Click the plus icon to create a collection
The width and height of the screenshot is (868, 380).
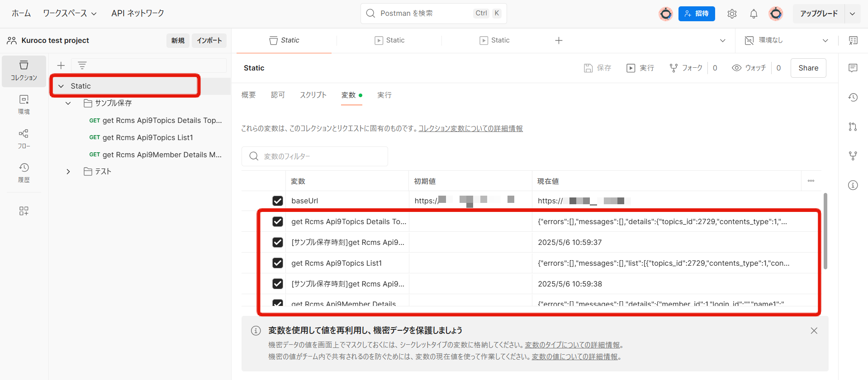(61, 66)
